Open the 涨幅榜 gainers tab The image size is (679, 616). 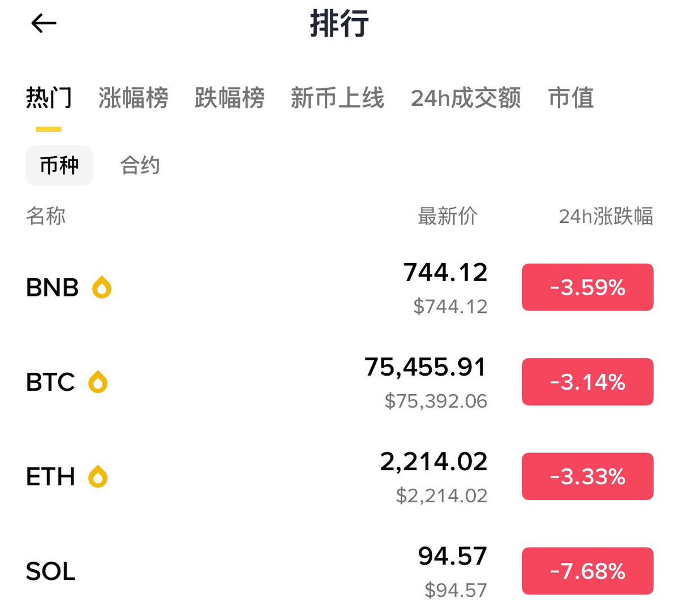[x=133, y=98]
